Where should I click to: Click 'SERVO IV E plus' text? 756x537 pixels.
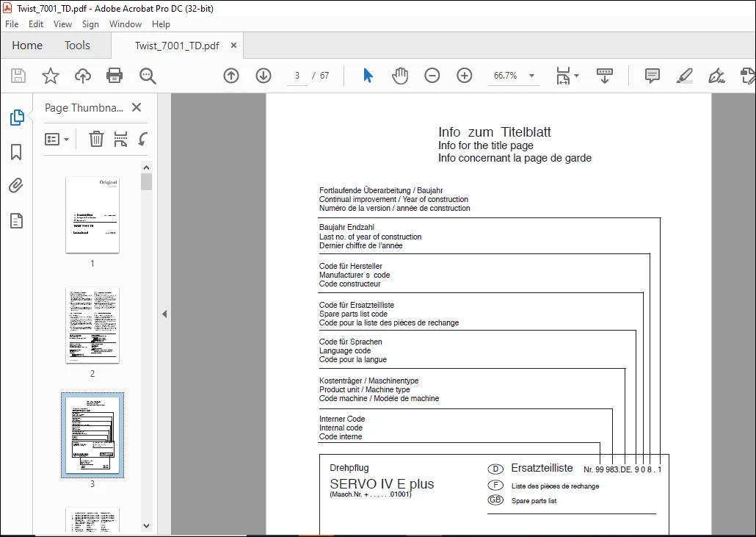(382, 484)
